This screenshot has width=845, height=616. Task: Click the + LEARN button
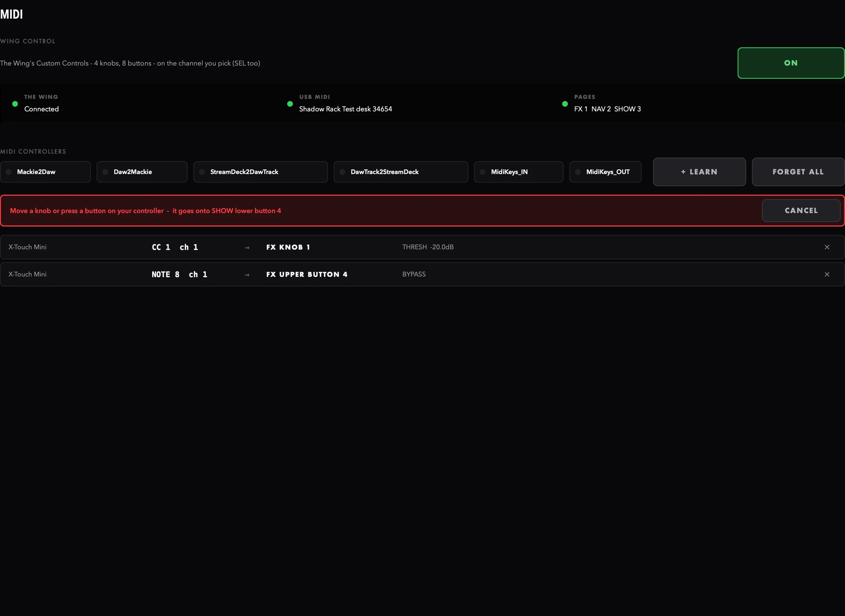point(699,172)
